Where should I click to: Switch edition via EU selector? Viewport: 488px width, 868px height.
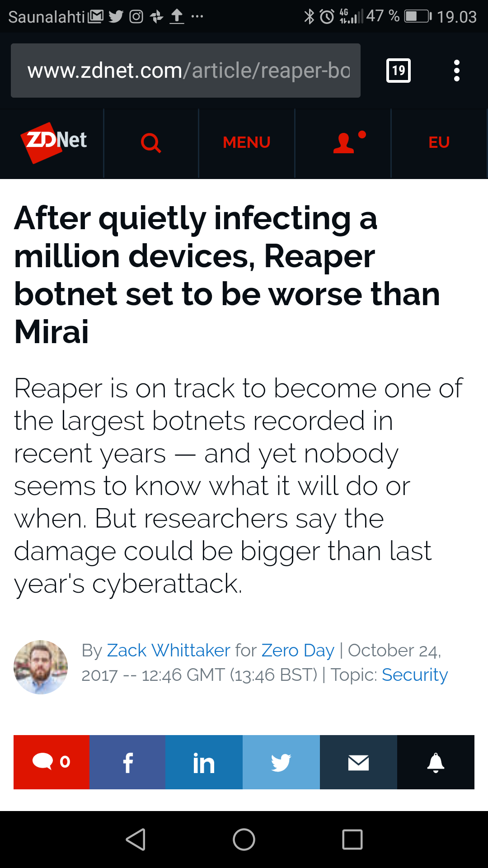[x=439, y=143]
